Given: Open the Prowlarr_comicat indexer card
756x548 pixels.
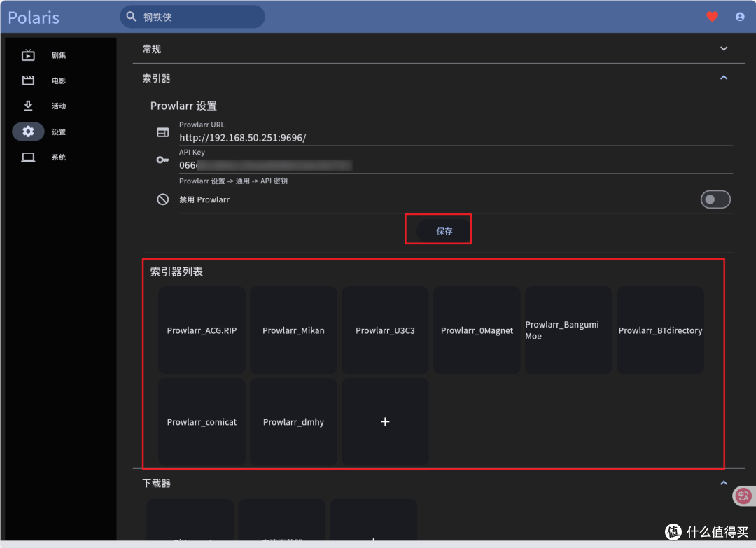Looking at the screenshot, I should 202,422.
